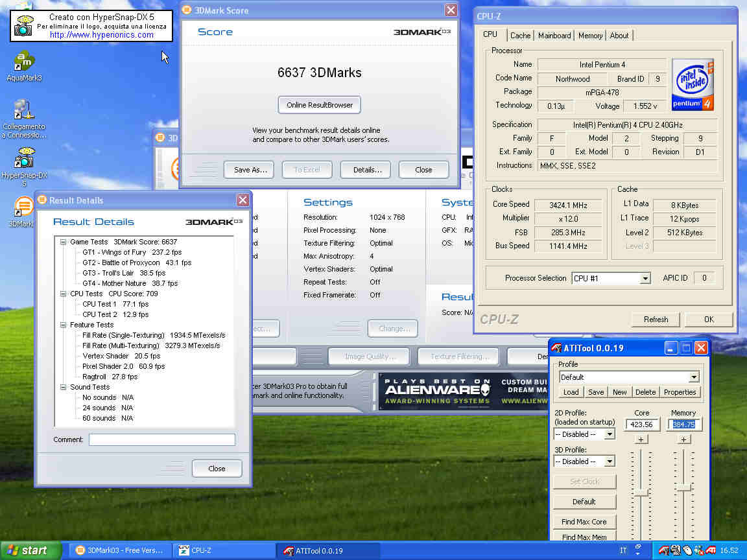Click Close button in Result Details
Screen dimensions: 747x560
pyautogui.click(x=217, y=469)
